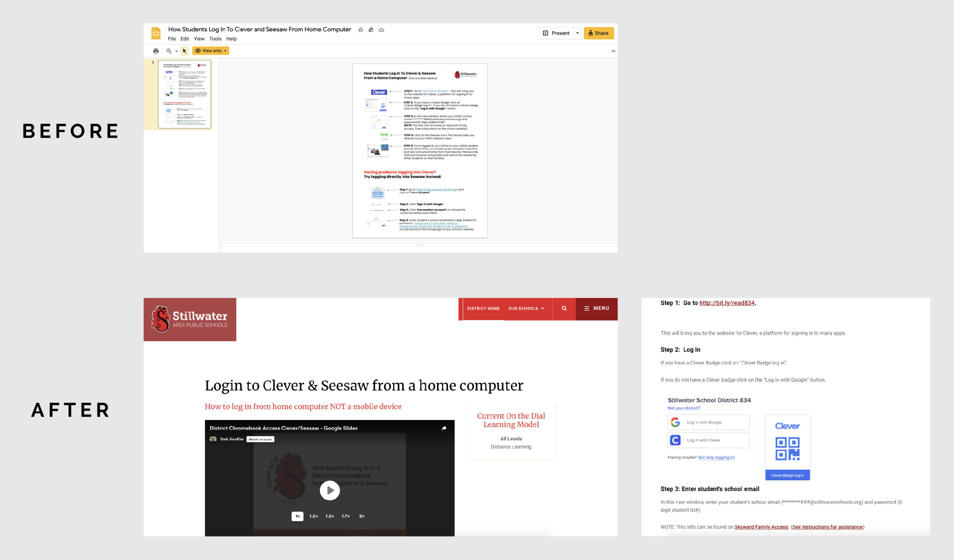Click the yellow Share button
954x560 pixels.
click(598, 33)
